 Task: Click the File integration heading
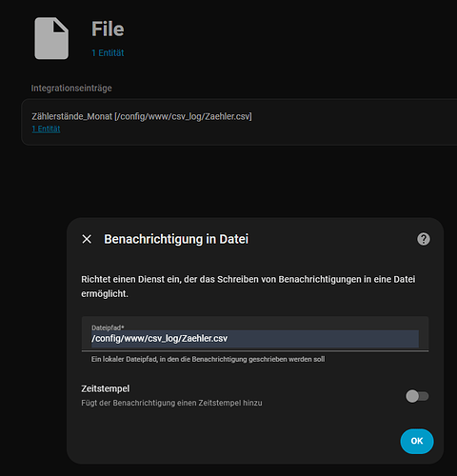coord(108,29)
